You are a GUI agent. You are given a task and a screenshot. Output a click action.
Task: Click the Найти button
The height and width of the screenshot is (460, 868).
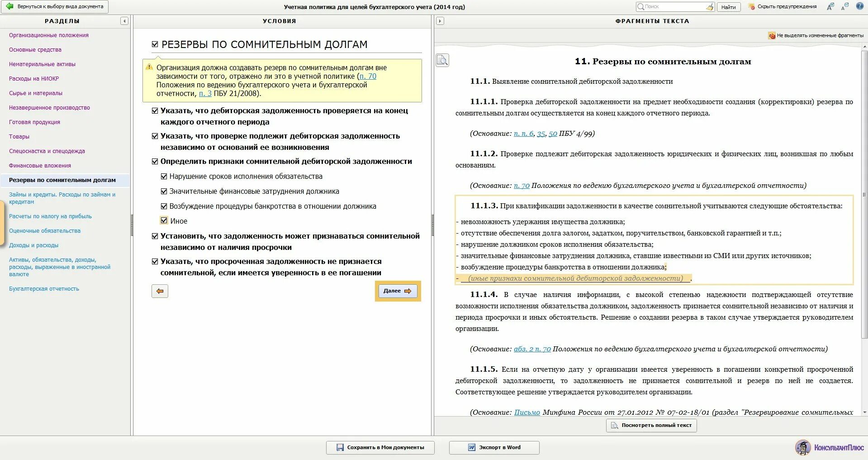(728, 7)
